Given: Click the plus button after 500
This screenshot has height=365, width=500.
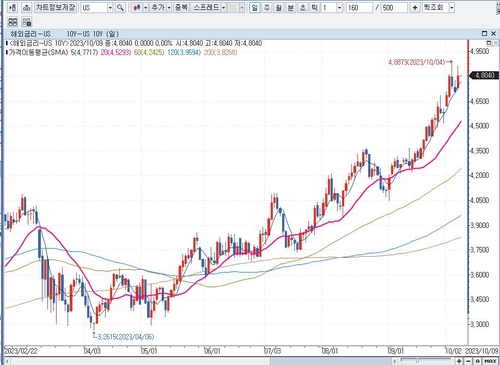Looking at the screenshot, I should point(415,7).
